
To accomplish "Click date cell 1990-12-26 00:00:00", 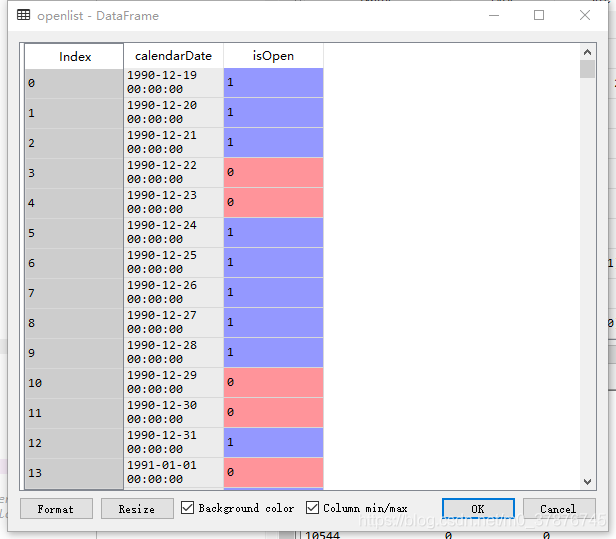I will 174,292.
